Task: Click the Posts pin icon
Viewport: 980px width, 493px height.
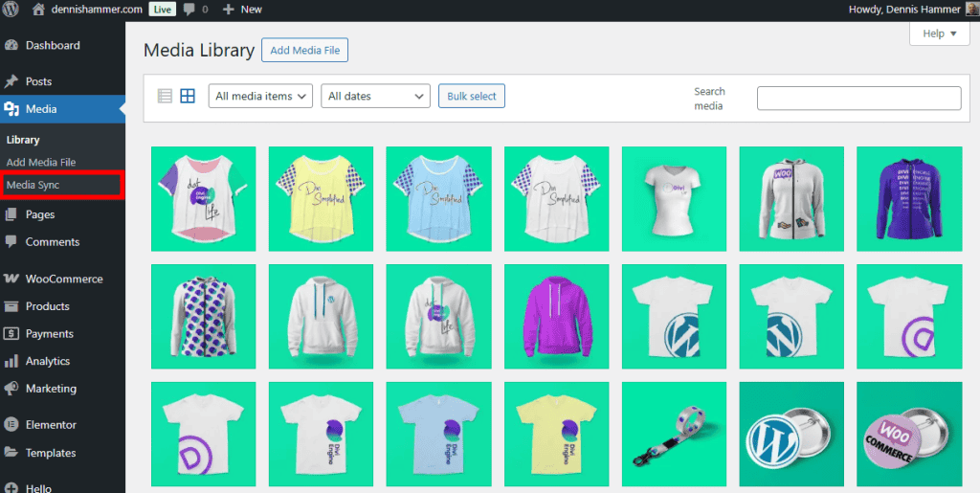Action: pos(11,81)
